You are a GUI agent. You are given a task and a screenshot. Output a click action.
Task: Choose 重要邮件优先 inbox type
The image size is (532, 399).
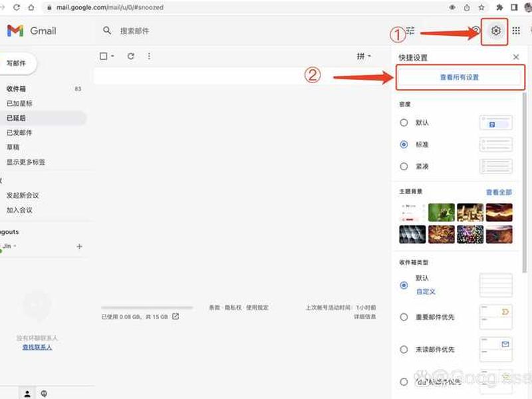404,317
